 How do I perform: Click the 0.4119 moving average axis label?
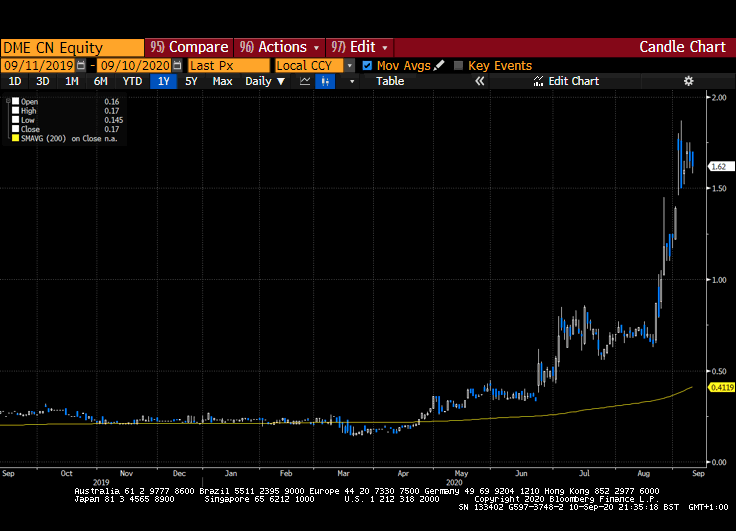[x=721, y=387]
